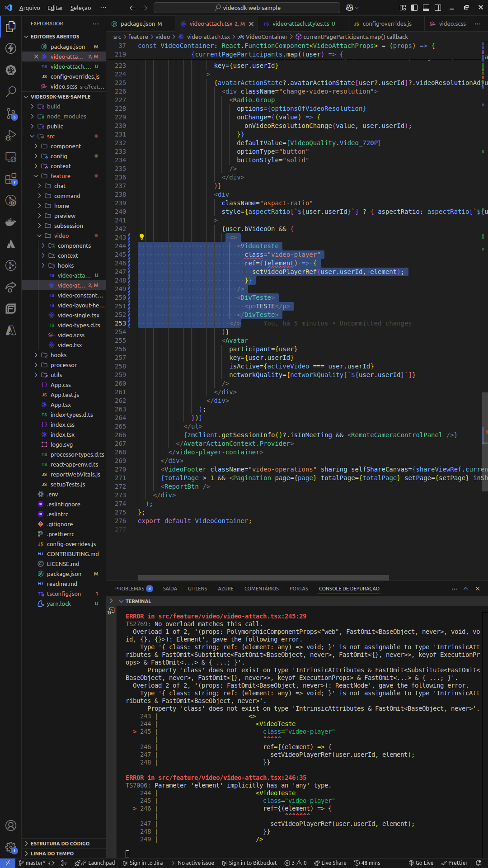Click the videosdk-web-sample command center search box
The image size is (488, 868).
pos(247,8)
